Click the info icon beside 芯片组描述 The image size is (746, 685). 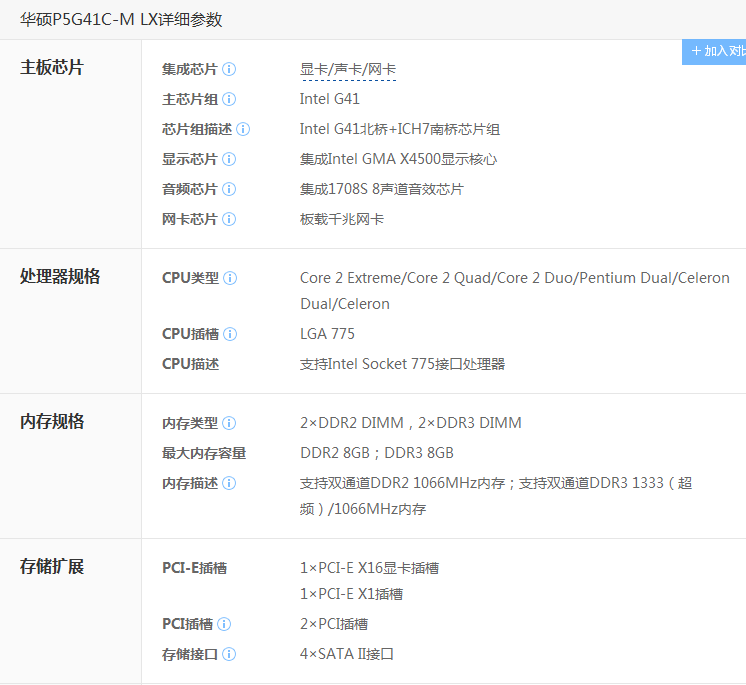[x=243, y=129]
